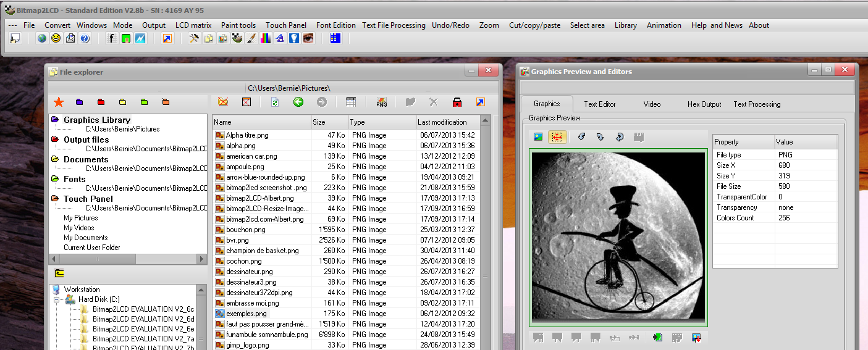The height and width of the screenshot is (350, 868).
Task: Click the red crossed box icon in File explorer
Action: click(x=246, y=102)
